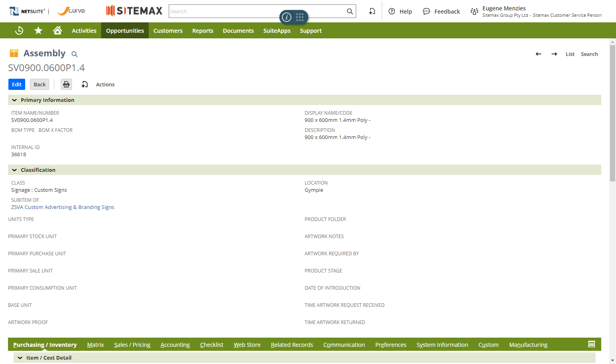This screenshot has width=616, height=364.
Task: Select the Description value 900 x 600mm text
Action: point(337,137)
